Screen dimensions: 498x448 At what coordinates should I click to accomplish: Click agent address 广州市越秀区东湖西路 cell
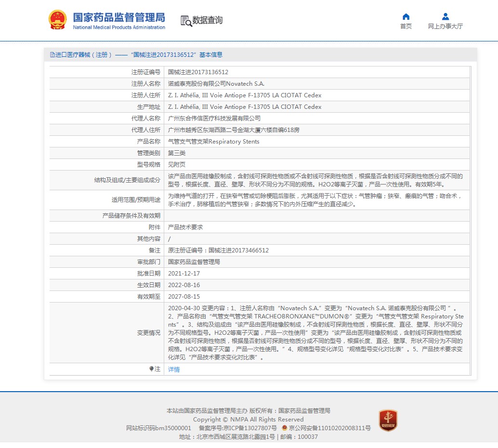click(x=234, y=130)
